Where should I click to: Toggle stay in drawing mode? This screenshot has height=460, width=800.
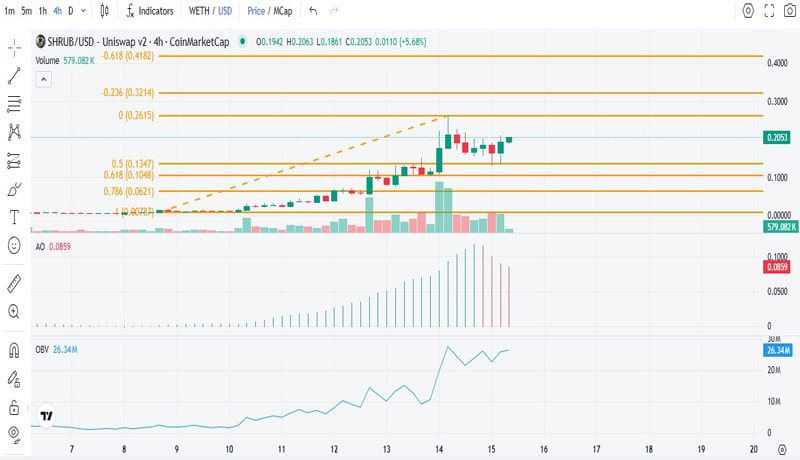pyautogui.click(x=14, y=378)
